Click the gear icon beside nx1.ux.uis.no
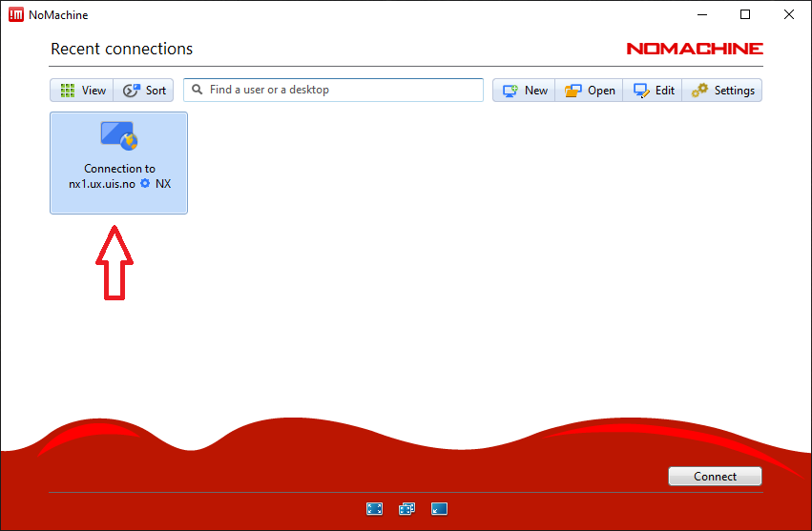This screenshot has height=531, width=812. coord(146,183)
